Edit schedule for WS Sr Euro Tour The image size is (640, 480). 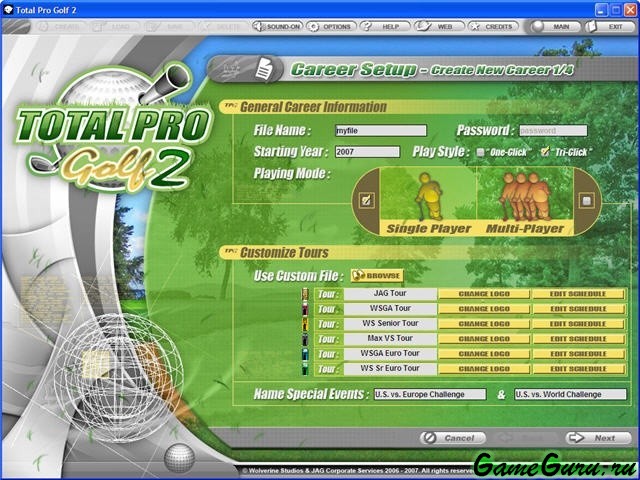[578, 369]
